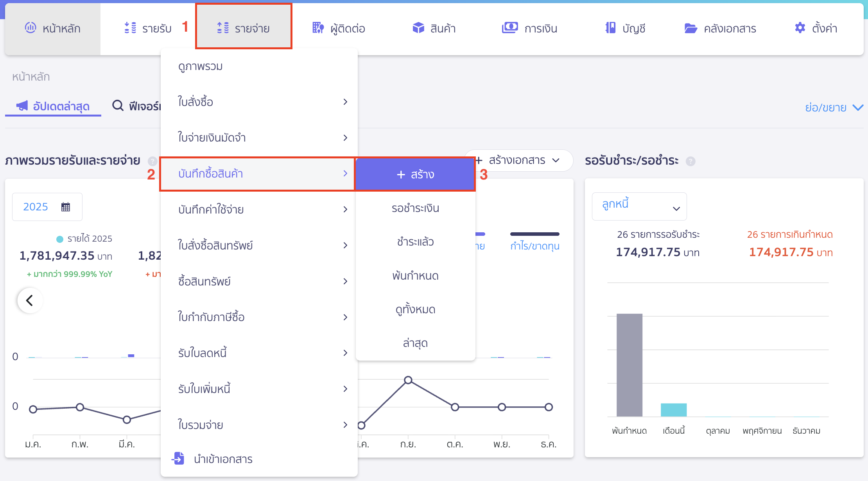Click the รายรับ income icon

pyautogui.click(x=130, y=28)
